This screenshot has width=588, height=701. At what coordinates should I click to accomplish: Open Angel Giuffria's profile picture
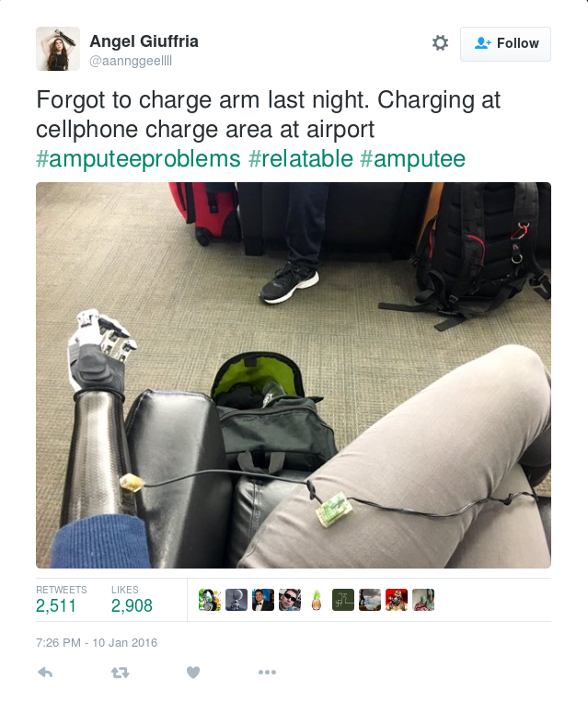(x=58, y=49)
